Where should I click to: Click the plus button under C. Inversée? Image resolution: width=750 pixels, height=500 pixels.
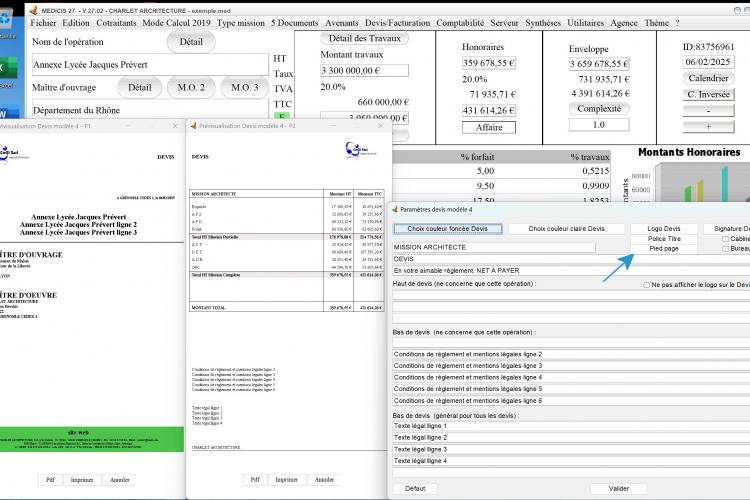click(x=708, y=126)
